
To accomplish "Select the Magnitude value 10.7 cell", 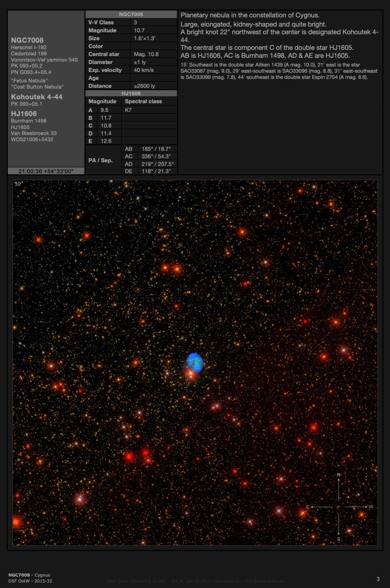I will point(153,30).
